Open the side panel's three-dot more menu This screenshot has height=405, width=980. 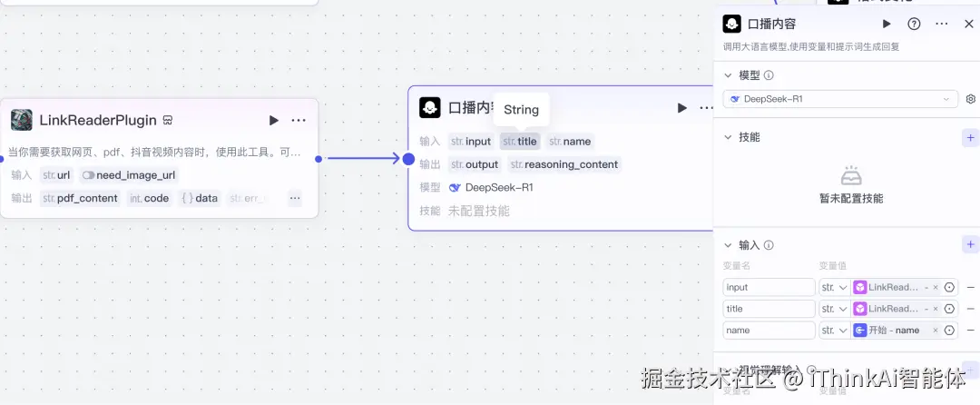(x=942, y=24)
